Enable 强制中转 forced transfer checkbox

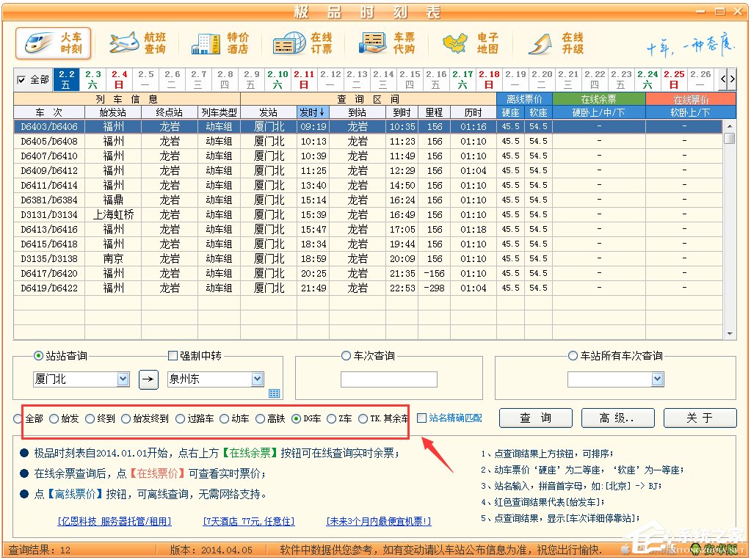173,355
